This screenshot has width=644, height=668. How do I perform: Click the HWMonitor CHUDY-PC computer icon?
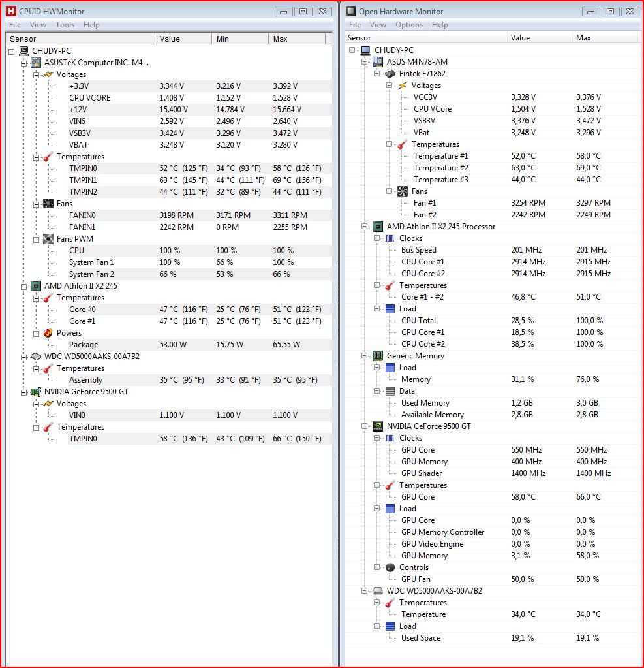coord(24,51)
